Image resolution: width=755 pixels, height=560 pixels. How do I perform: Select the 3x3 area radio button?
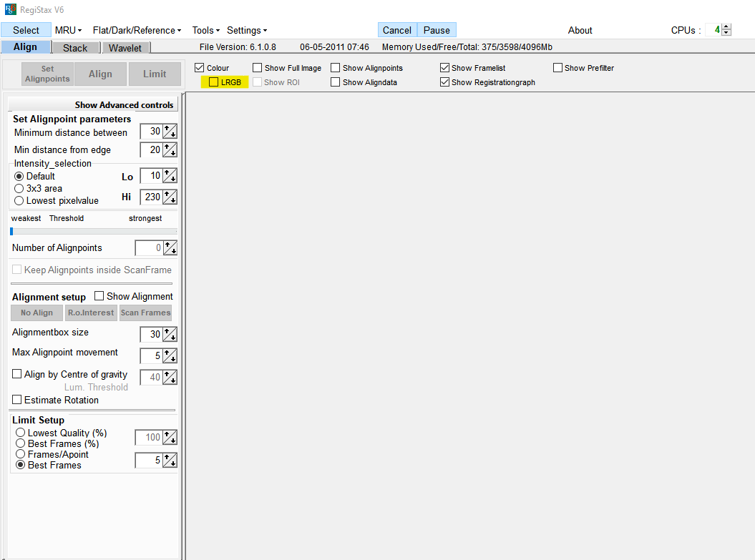(x=19, y=189)
